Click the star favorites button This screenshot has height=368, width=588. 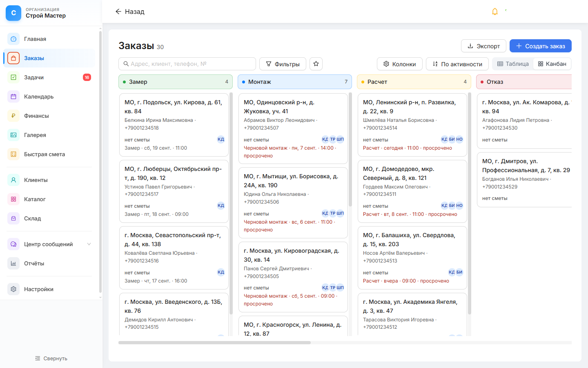[316, 64]
